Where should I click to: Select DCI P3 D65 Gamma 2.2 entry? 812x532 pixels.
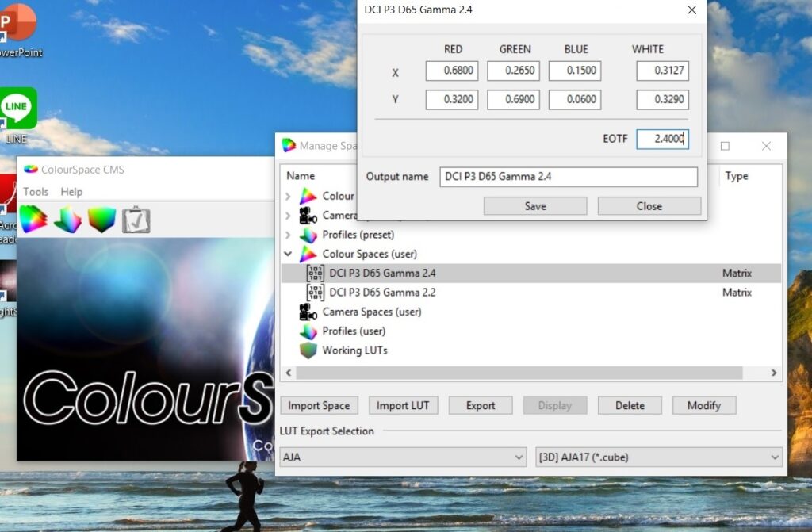pos(530,292)
